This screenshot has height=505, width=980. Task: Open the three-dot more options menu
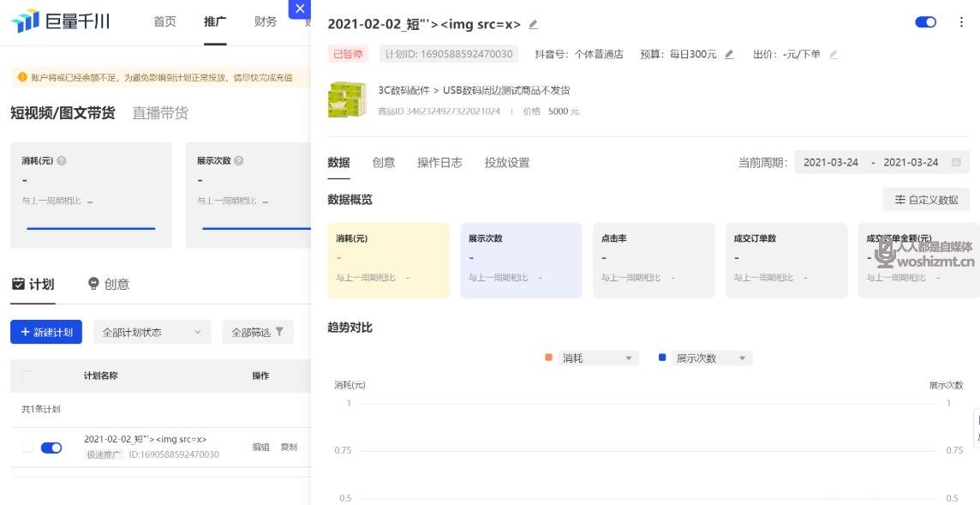click(961, 22)
